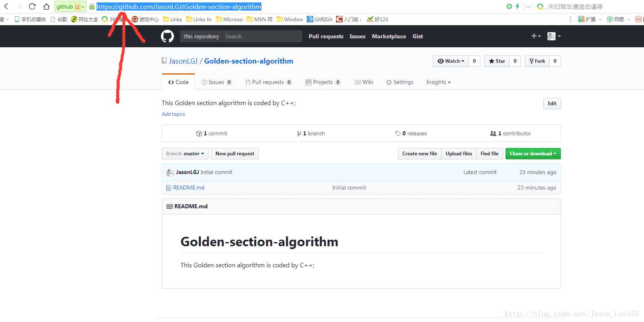The height and width of the screenshot is (322, 644).
Task: Click Issues in the top navigation bar
Action: click(x=357, y=36)
